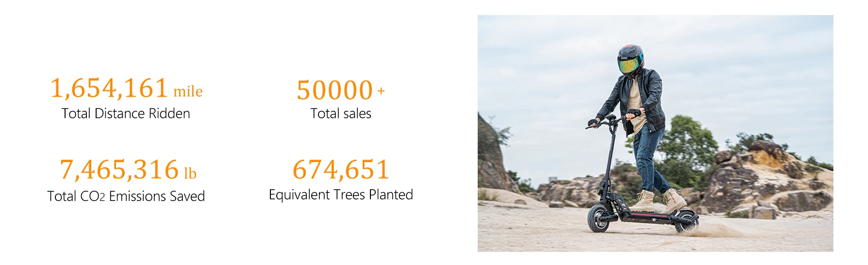The height and width of the screenshot is (265, 868).
Task: Click the scooter handlebar in the image
Action: (612, 119)
